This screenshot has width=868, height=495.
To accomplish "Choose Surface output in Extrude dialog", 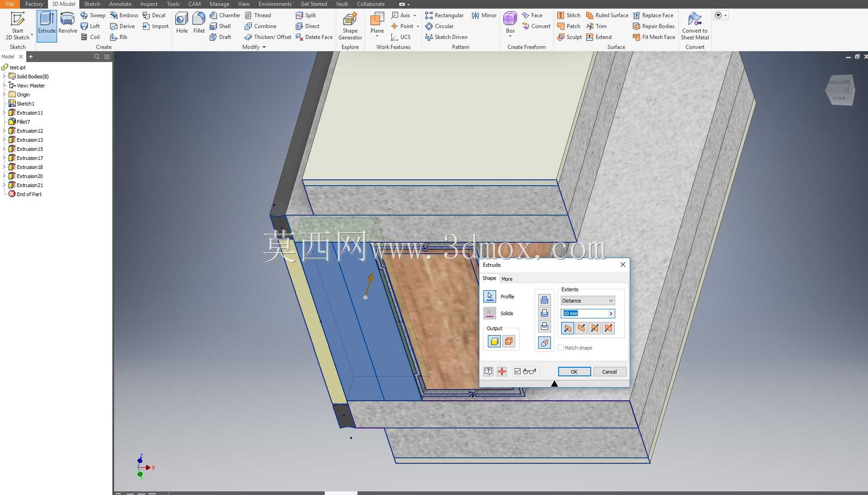I will pos(509,341).
